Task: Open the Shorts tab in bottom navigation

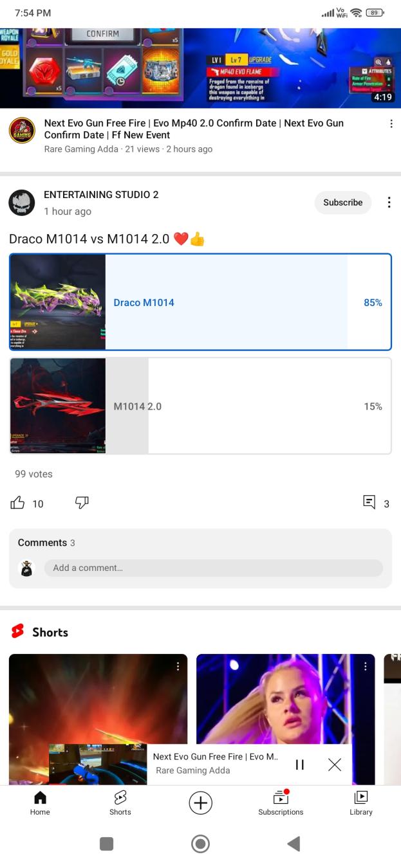Action: click(x=120, y=803)
